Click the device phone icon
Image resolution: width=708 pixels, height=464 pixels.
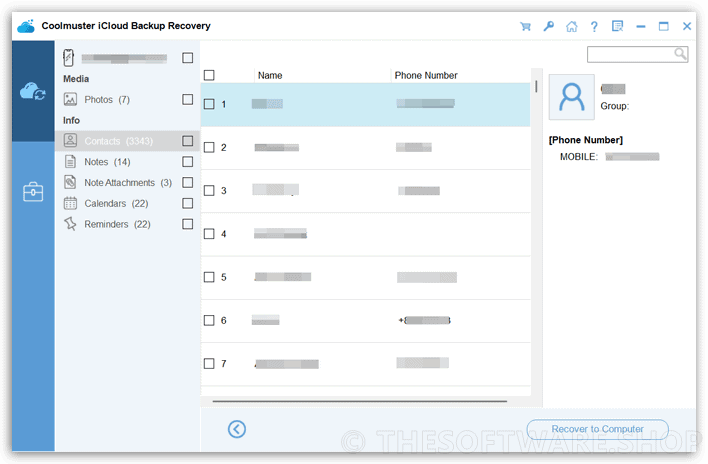point(69,58)
